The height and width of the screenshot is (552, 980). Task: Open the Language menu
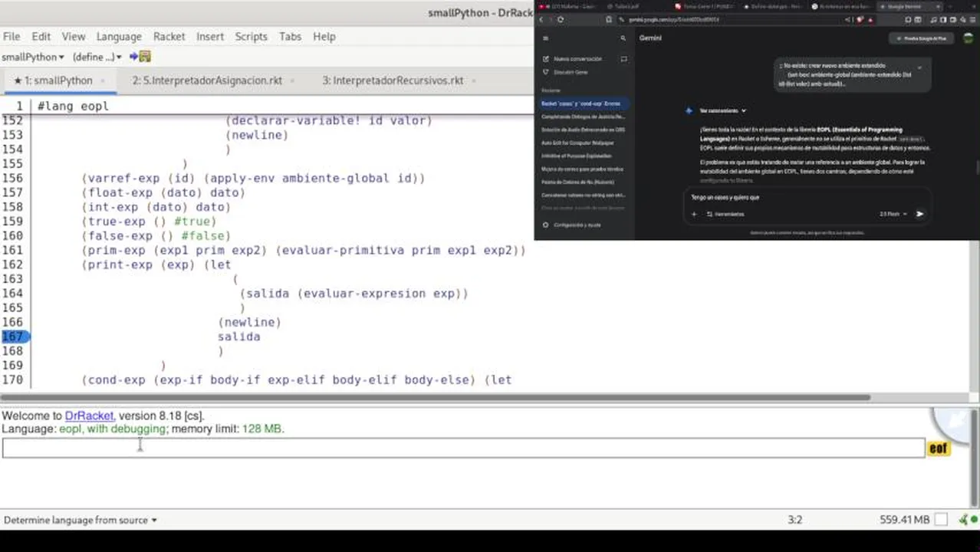coord(119,36)
